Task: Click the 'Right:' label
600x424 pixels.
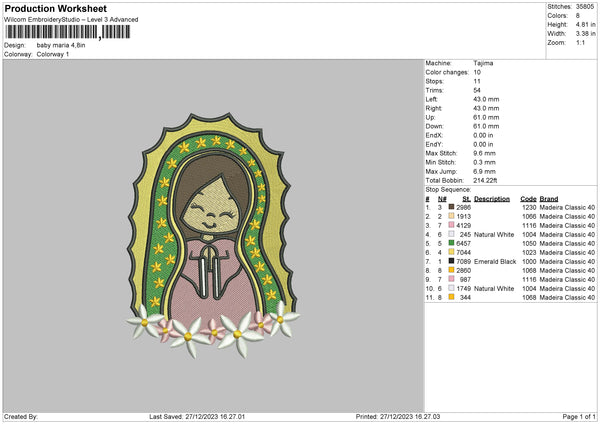Action: 434,108
